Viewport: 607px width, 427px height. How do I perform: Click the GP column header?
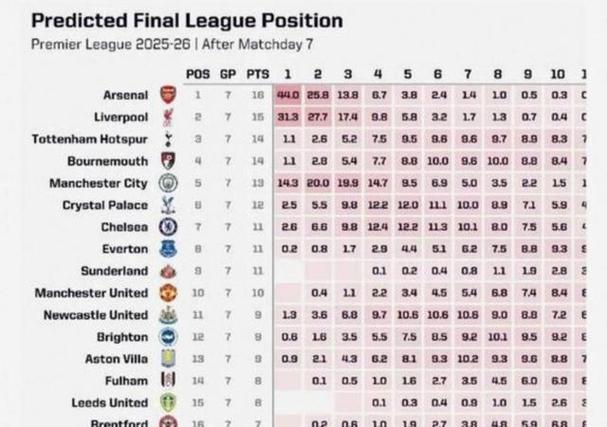228,74
